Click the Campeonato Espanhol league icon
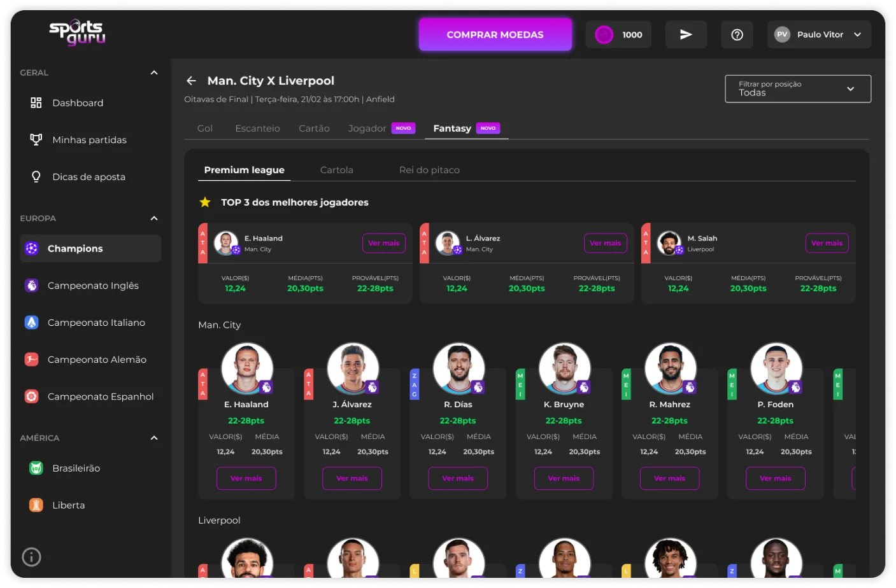 [x=32, y=396]
